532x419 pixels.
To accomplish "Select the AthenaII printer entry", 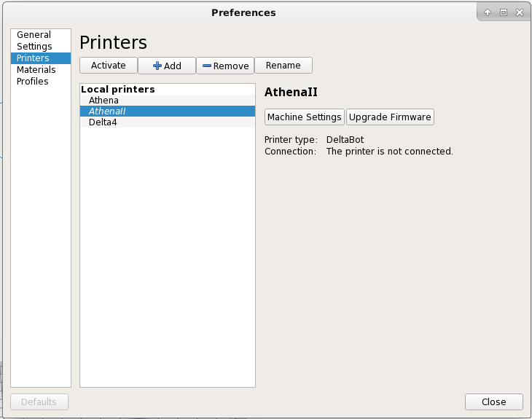I will (107, 111).
